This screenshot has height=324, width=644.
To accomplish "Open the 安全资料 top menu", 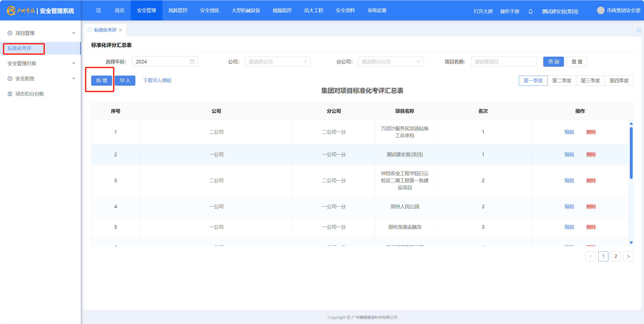I will (x=345, y=10).
